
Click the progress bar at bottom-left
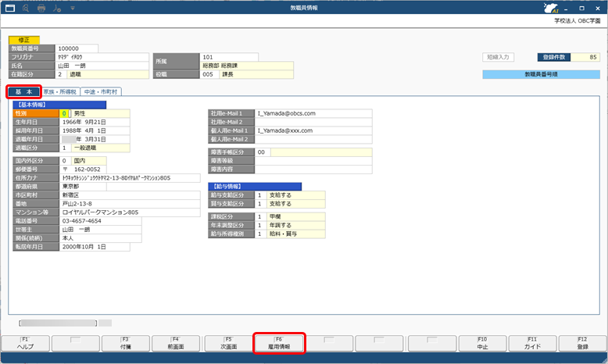click(65, 322)
